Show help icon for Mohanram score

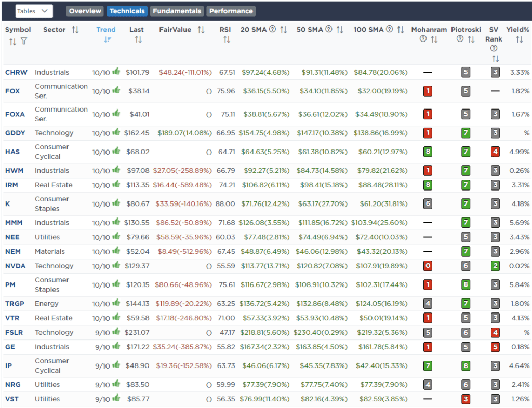tap(423, 39)
